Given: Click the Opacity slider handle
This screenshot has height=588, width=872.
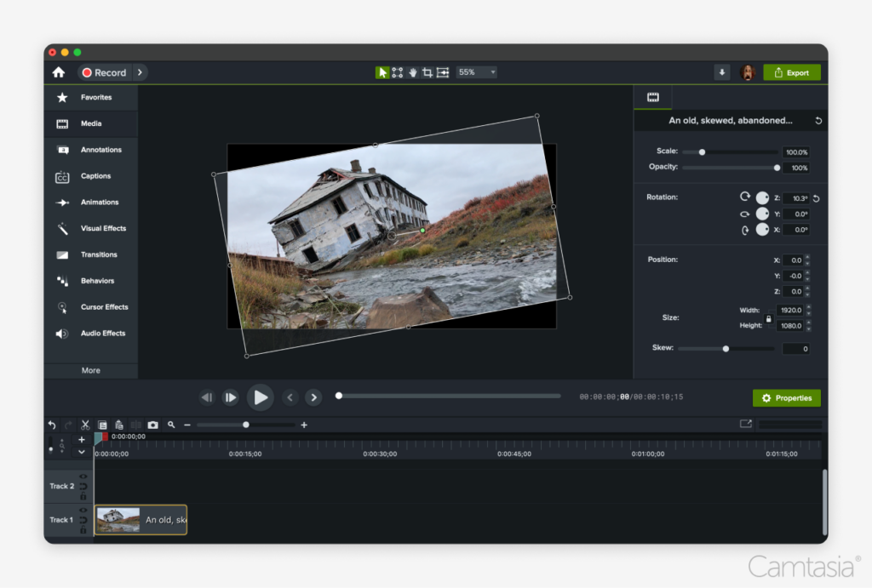Looking at the screenshot, I should (x=777, y=168).
